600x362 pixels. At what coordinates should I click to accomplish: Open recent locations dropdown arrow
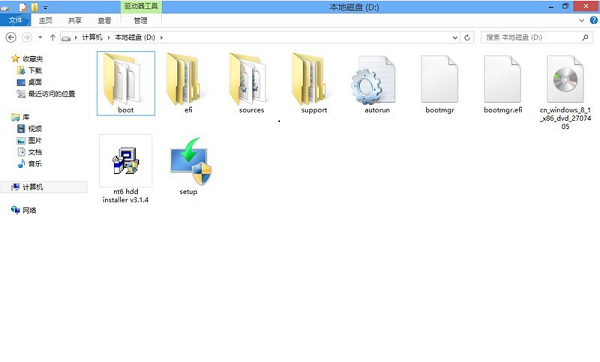tap(40, 38)
